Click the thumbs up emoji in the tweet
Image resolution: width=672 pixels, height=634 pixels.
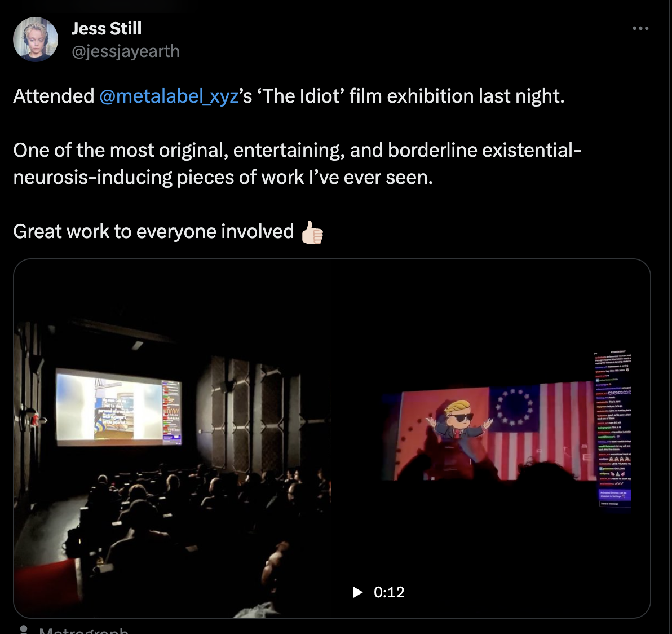point(312,232)
